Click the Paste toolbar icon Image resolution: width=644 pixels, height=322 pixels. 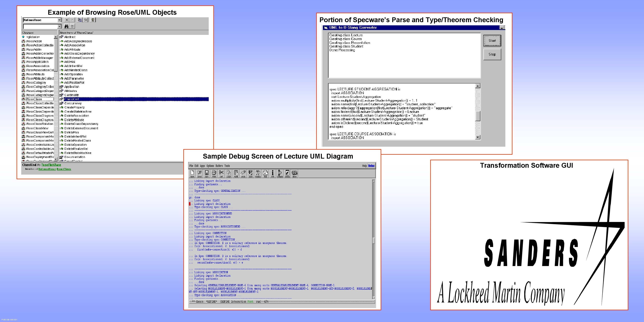236,173
